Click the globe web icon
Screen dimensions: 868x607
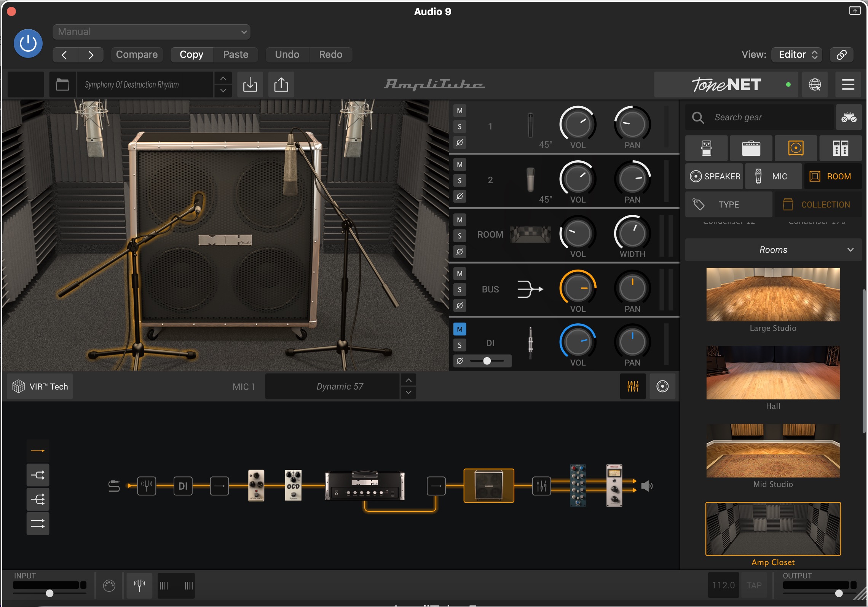(815, 85)
